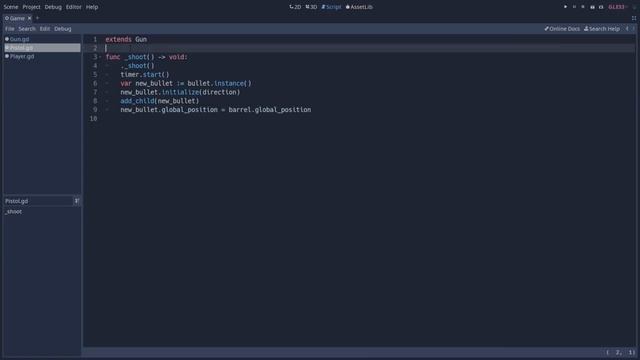
Task: Stop the running scene
Action: coord(583,7)
